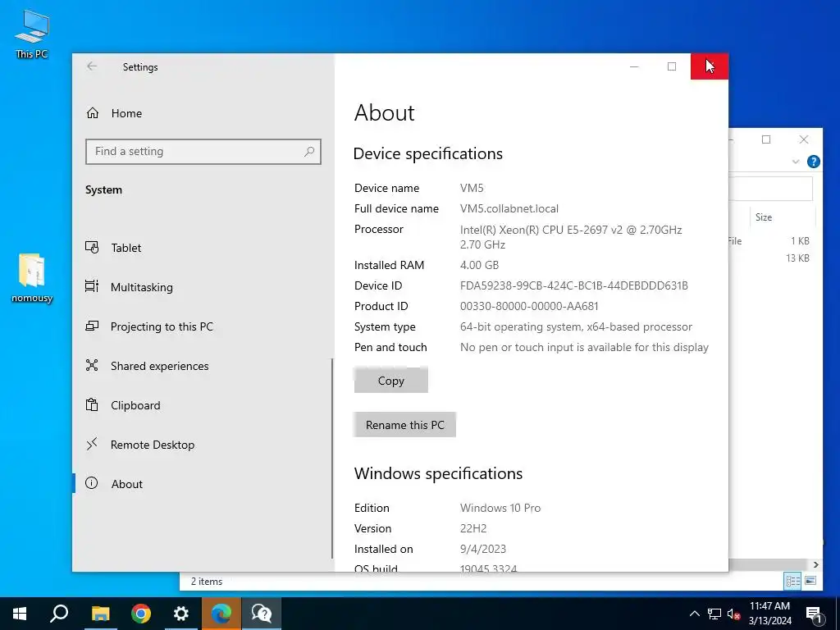Image resolution: width=840 pixels, height=630 pixels.
Task: Open the Windows Start menu
Action: [20, 614]
